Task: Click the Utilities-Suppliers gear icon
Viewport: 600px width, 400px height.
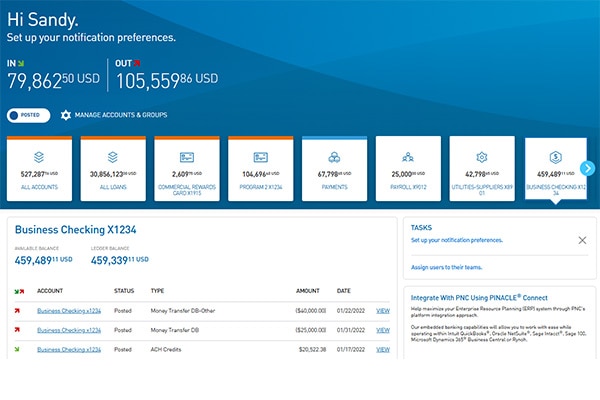Action: [x=481, y=157]
